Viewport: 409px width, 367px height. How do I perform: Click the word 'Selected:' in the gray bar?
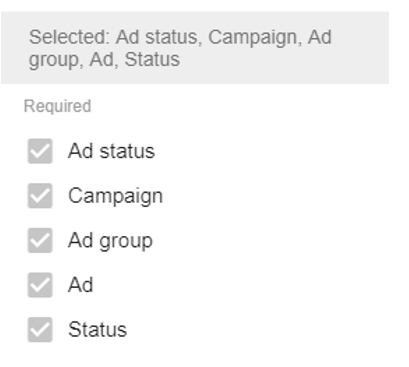click(69, 37)
